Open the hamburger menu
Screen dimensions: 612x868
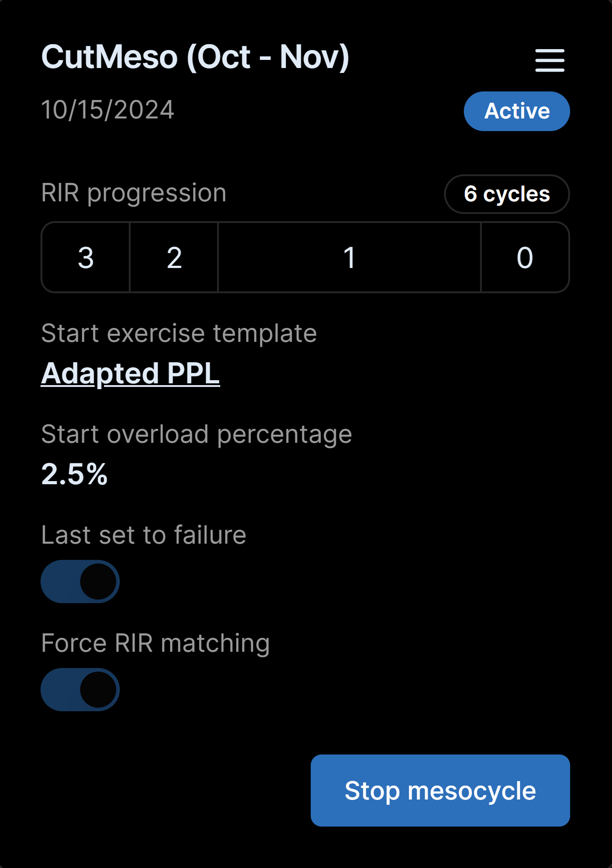(549, 60)
